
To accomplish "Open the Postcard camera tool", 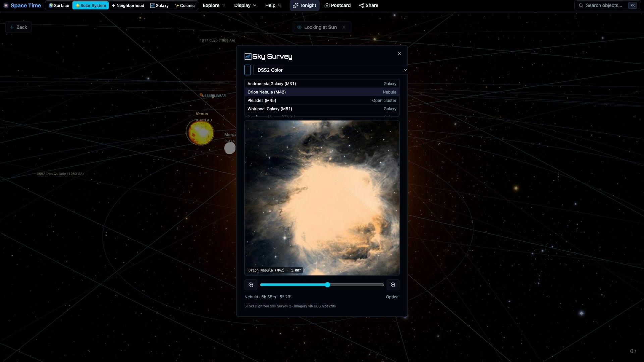I will click(337, 5).
